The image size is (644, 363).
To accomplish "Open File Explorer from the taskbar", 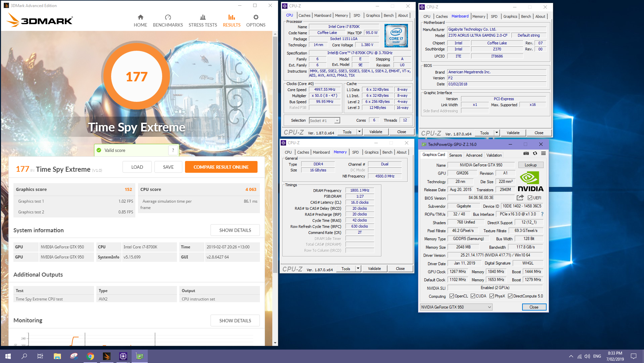I will tap(57, 356).
